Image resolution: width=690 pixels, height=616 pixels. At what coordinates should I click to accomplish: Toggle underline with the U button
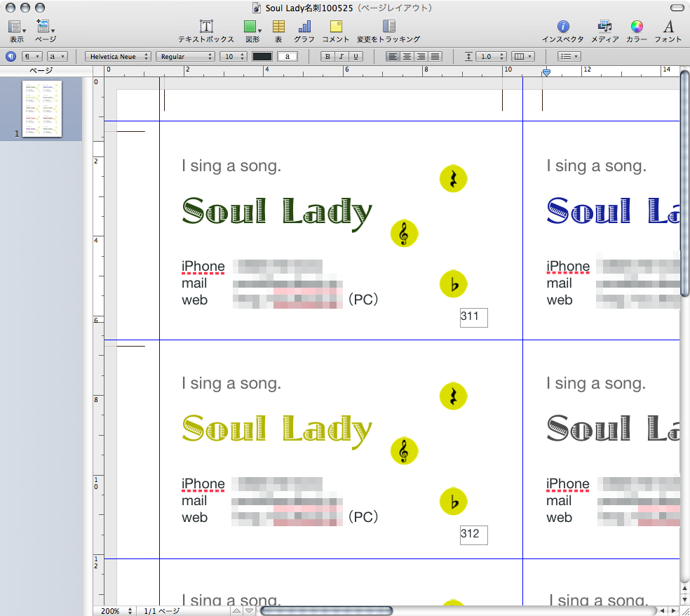pyautogui.click(x=356, y=56)
